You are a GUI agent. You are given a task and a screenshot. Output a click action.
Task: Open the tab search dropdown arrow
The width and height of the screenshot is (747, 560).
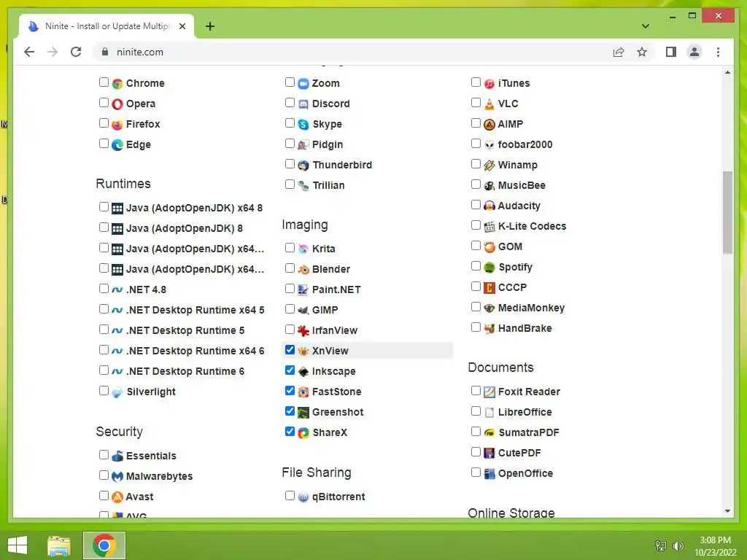click(x=645, y=26)
